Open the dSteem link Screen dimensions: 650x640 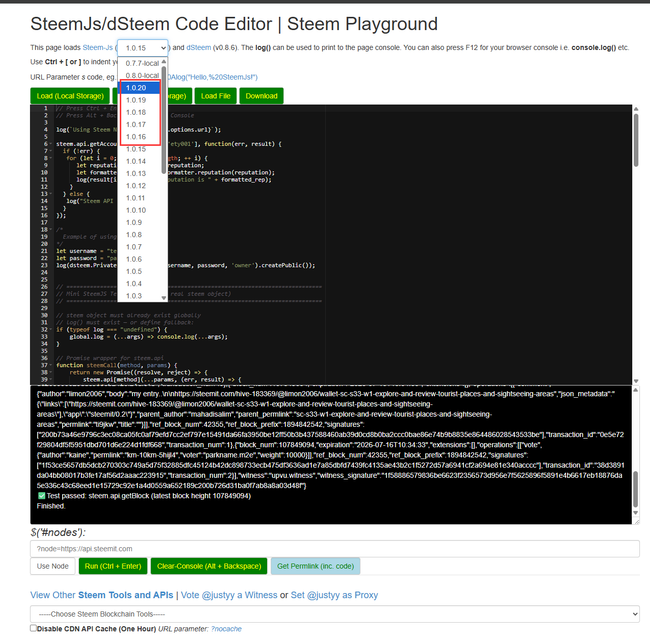[x=199, y=48]
